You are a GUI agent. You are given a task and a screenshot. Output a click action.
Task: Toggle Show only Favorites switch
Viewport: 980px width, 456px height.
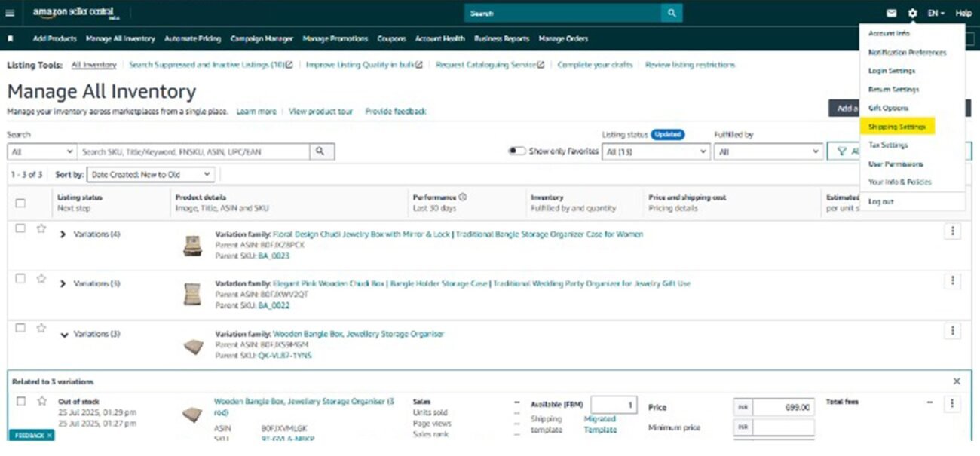[516, 151]
